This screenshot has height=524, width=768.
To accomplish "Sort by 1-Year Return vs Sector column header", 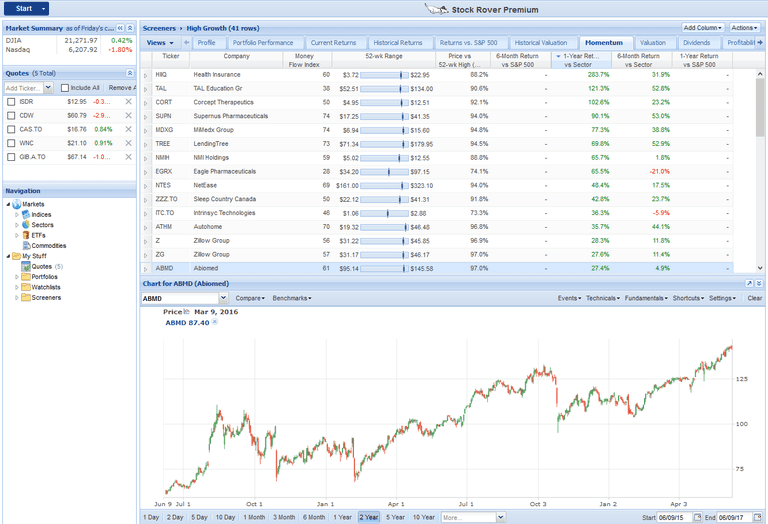I will [581, 60].
